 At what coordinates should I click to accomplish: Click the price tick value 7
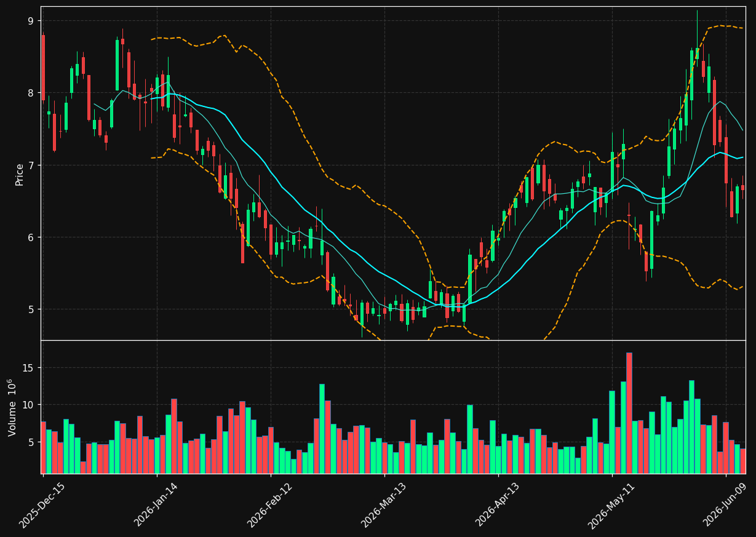(x=31, y=165)
